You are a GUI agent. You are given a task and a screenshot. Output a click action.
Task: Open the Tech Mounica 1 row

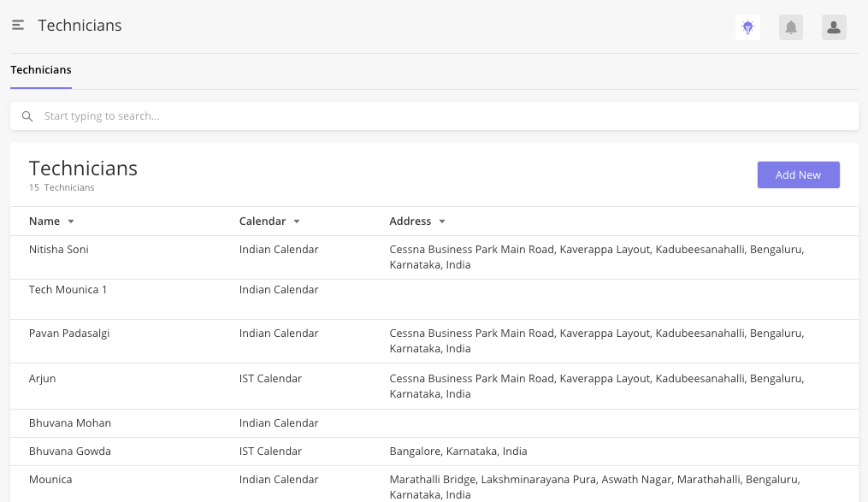click(434, 299)
